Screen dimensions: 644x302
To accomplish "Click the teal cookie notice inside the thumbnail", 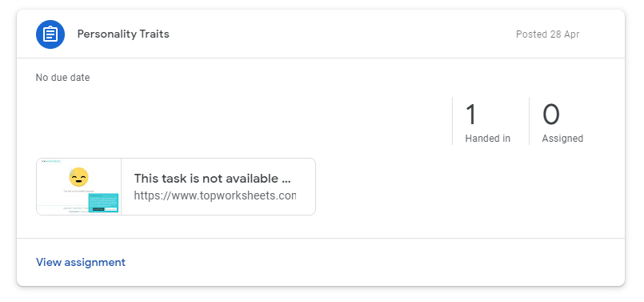I will [103, 203].
